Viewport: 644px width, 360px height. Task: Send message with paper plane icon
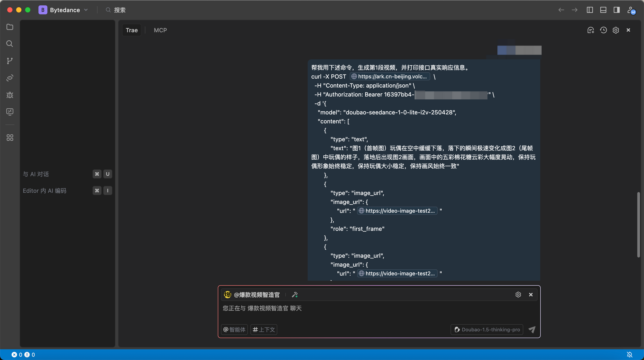[x=532, y=330]
